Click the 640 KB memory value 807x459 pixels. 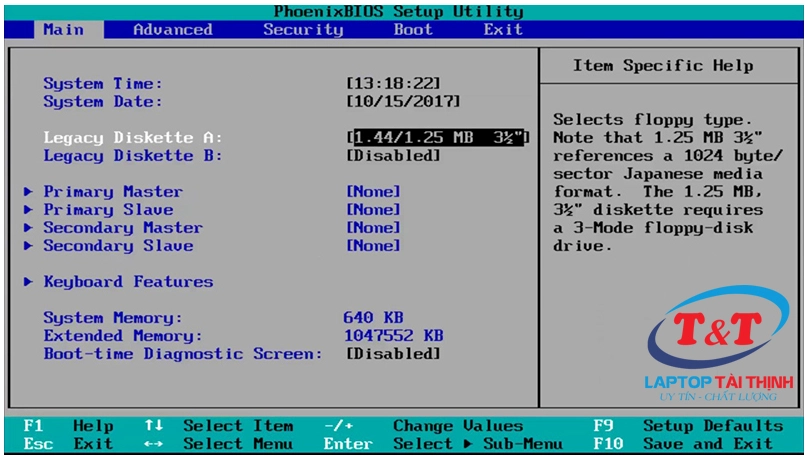pyautogui.click(x=374, y=318)
